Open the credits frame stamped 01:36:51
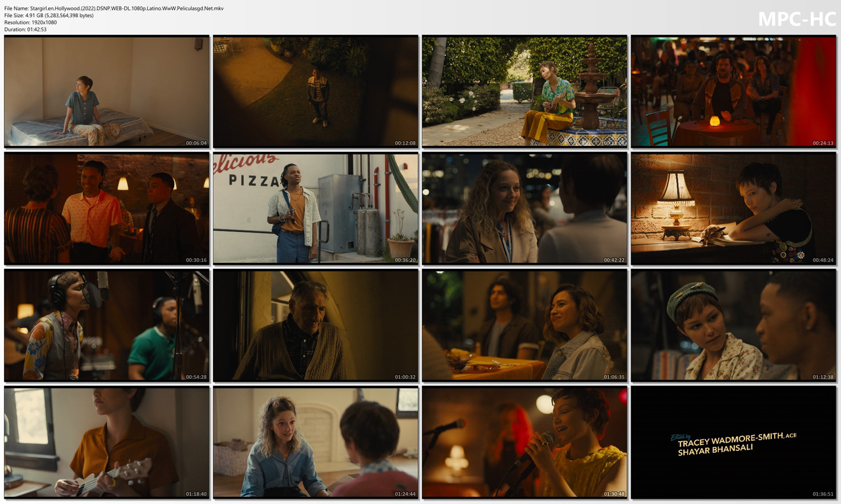The width and height of the screenshot is (841, 504). coord(733,442)
